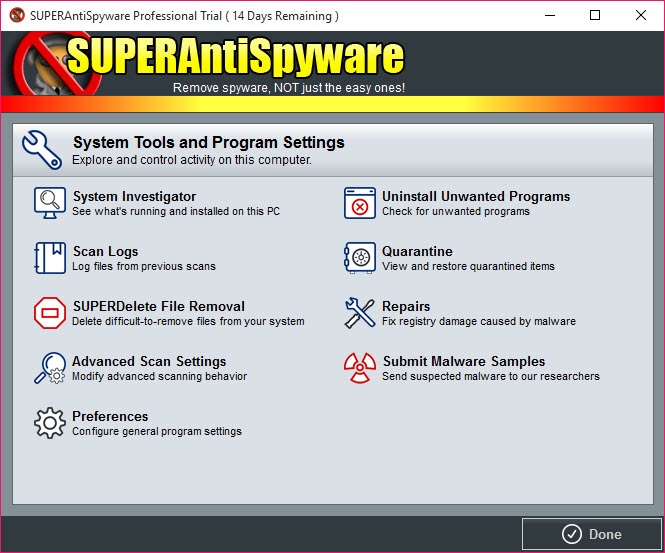Click 'Explore and control activity' subtitle
This screenshot has height=553, width=665.
tap(191, 160)
